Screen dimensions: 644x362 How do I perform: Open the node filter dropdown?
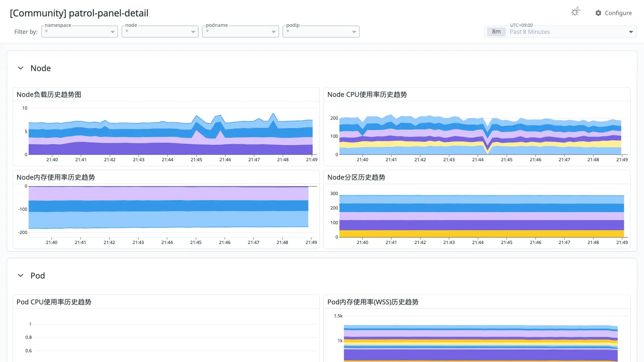160,32
